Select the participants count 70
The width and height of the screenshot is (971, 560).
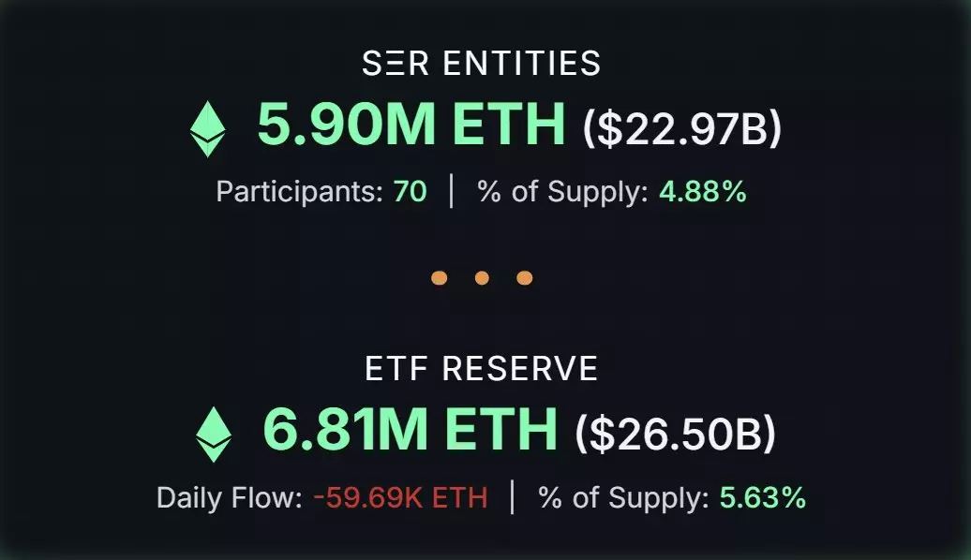tap(411, 192)
